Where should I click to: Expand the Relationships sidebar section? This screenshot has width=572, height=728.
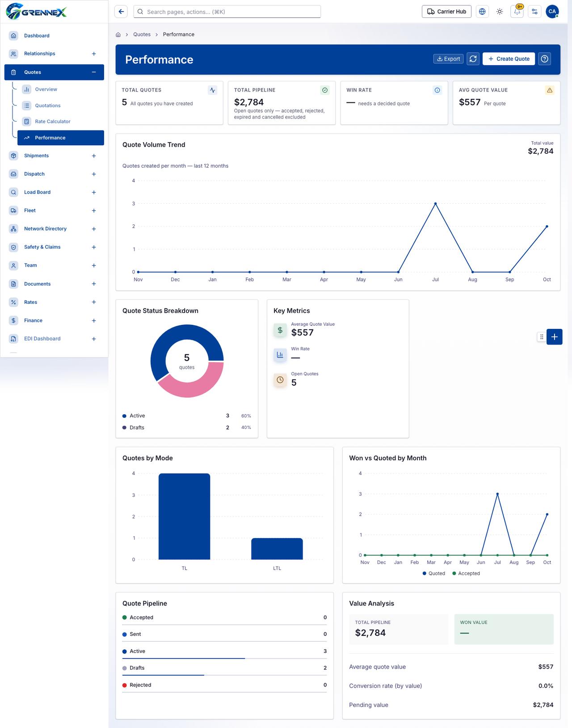tap(94, 54)
